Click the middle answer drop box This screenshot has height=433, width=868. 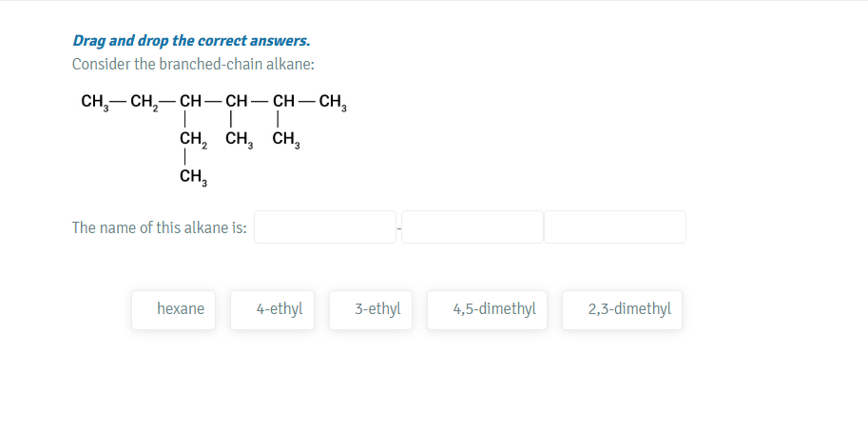click(473, 227)
